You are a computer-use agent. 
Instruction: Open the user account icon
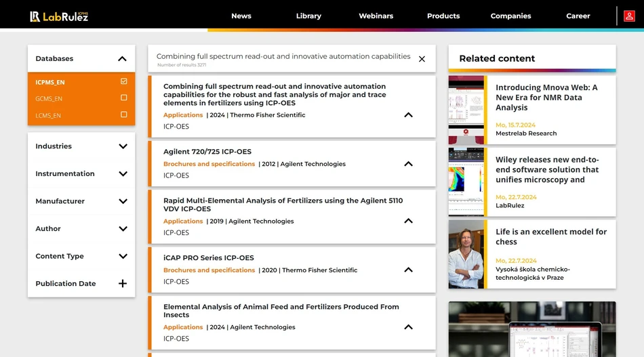pyautogui.click(x=629, y=16)
